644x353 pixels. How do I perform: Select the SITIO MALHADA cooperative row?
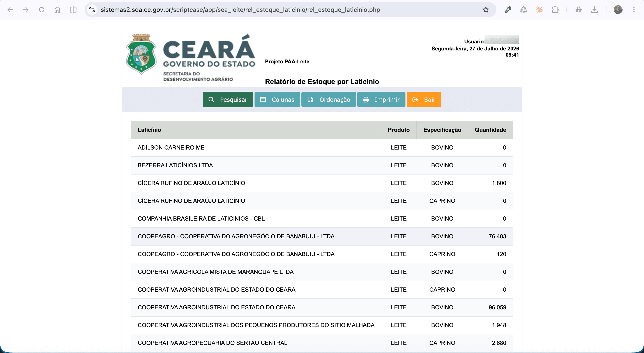click(322, 325)
